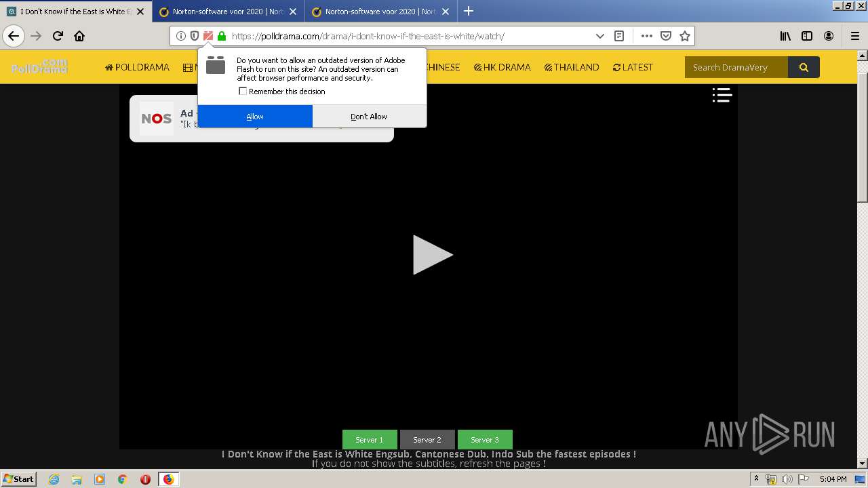Close the 'I Don't Know if the East' tab
The image size is (868, 488).
[x=140, y=12]
